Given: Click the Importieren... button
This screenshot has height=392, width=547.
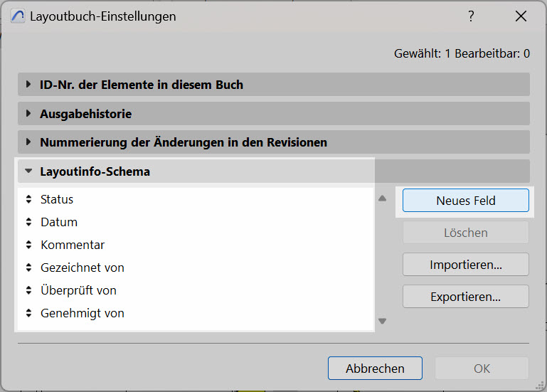Looking at the screenshot, I should (466, 265).
